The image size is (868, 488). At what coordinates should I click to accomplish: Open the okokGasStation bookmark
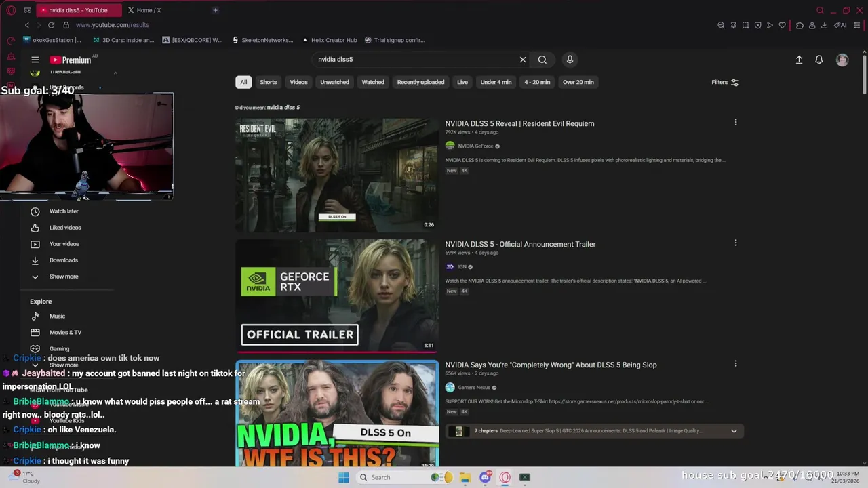(53, 40)
